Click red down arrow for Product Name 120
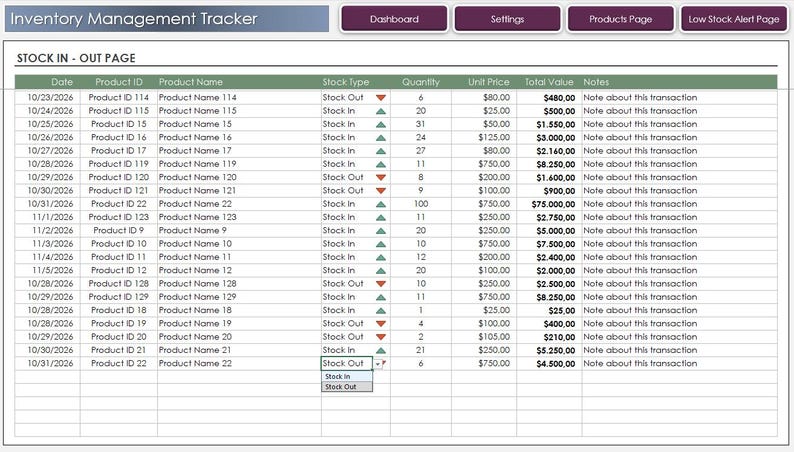Image resolution: width=794 pixels, height=452 pixels. [x=381, y=177]
